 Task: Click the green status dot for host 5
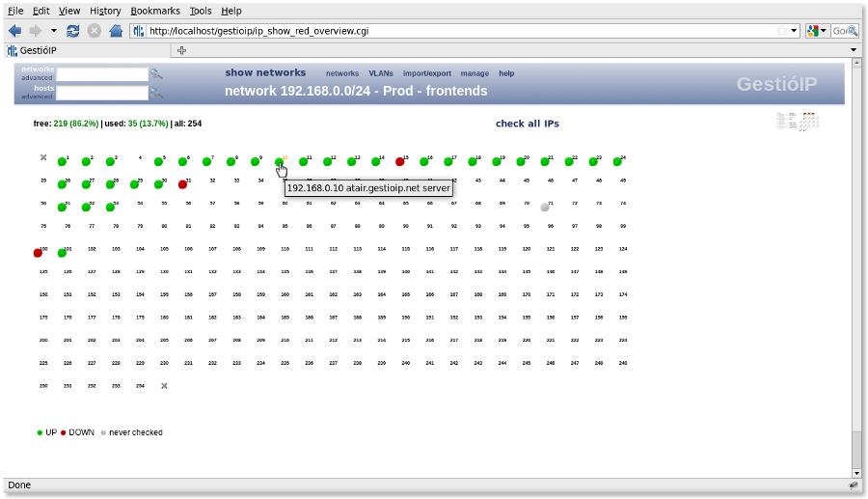159,162
